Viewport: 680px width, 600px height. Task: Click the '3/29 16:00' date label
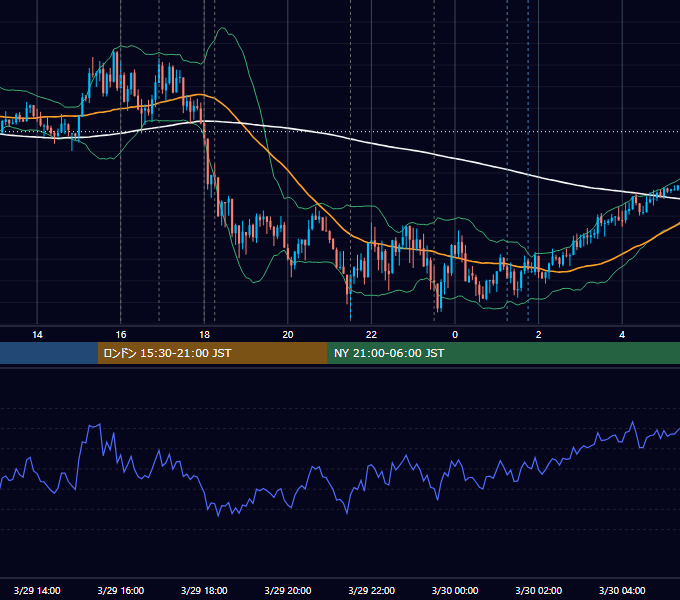[x=121, y=590]
